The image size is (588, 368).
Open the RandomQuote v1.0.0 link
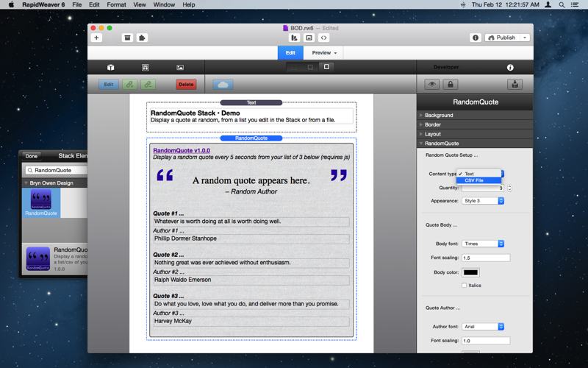coord(182,151)
